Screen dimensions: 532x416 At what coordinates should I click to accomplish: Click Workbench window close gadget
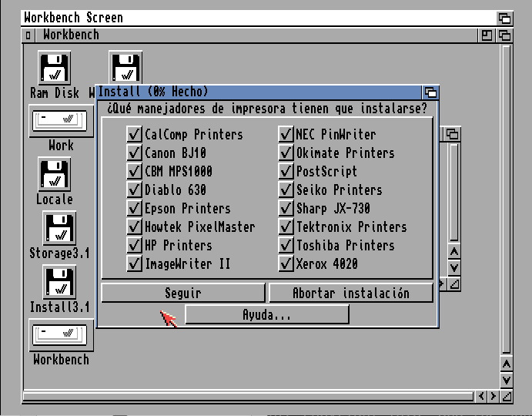(x=28, y=35)
